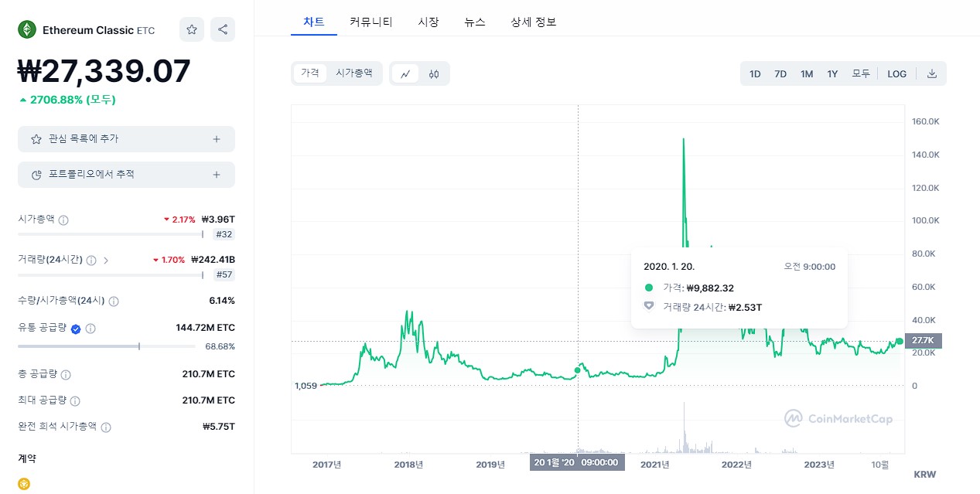Click plus icon on 관심 목록에 추가
980x494 pixels.
pyautogui.click(x=217, y=139)
